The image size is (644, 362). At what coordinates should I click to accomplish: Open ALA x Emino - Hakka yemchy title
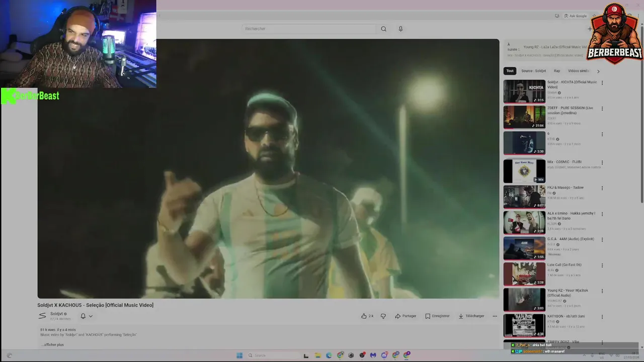pos(571,216)
